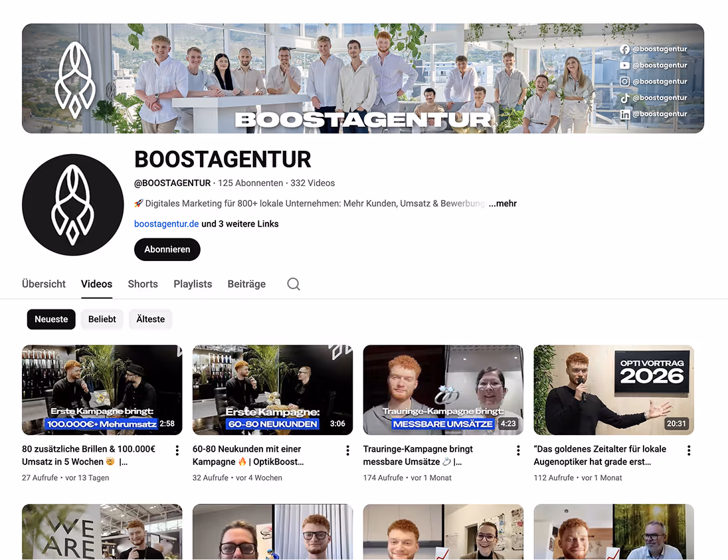728x560 pixels.
Task: Click the 2:58 duration badge
Action: click(167, 423)
